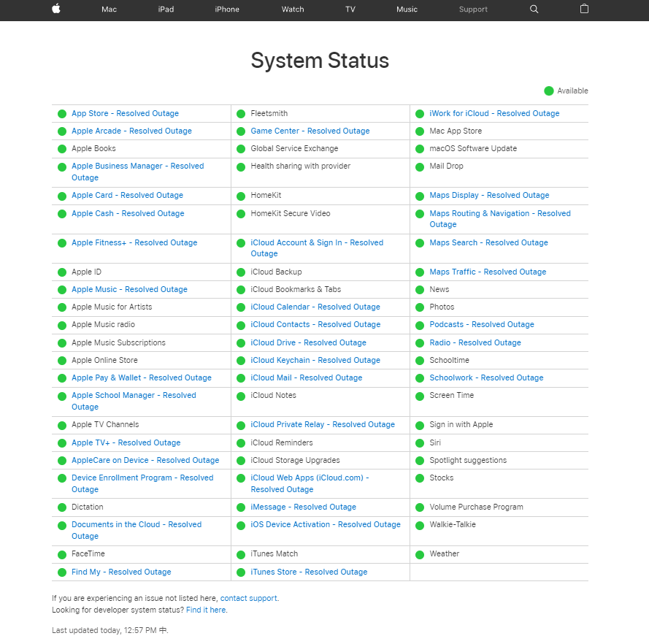Click green status dot beside Fleetsmith
649x644 pixels.
click(x=241, y=114)
